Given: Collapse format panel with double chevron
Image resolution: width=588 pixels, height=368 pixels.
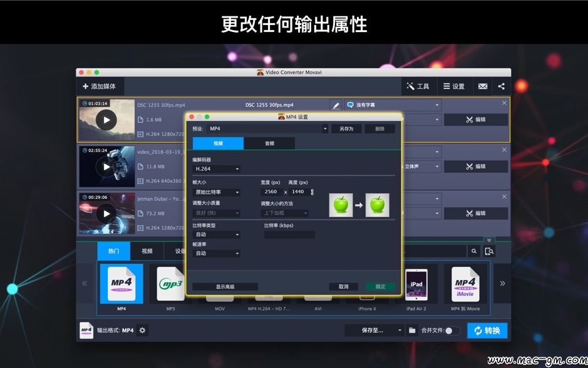Looking at the screenshot, I should coord(489,240).
